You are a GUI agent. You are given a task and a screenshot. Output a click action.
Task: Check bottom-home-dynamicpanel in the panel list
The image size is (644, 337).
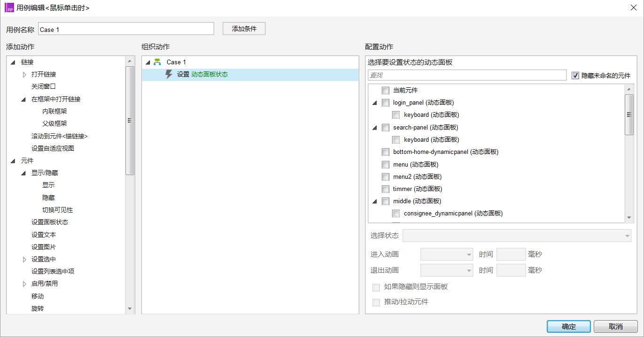386,152
